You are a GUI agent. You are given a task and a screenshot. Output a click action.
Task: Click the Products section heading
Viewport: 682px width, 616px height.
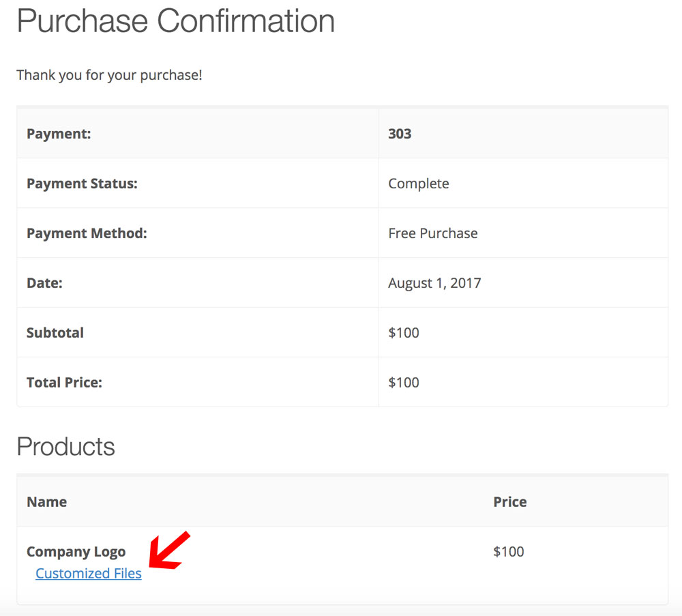(x=65, y=447)
